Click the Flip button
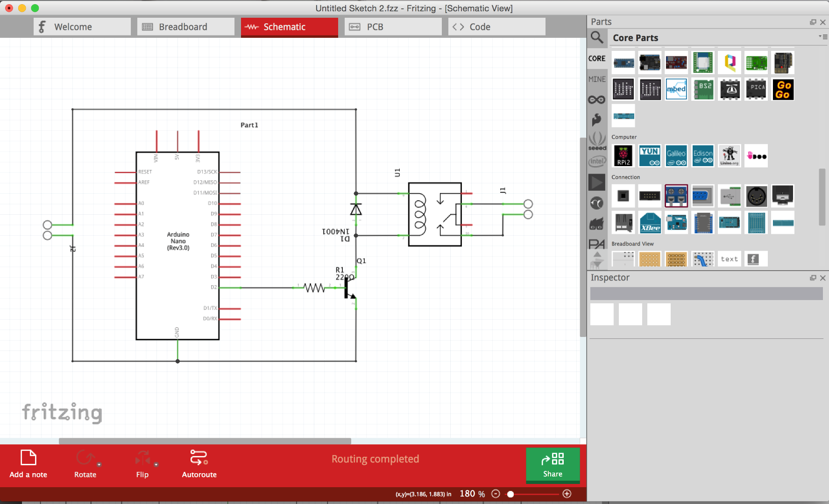Viewport: 829px width, 504px height. [142, 464]
